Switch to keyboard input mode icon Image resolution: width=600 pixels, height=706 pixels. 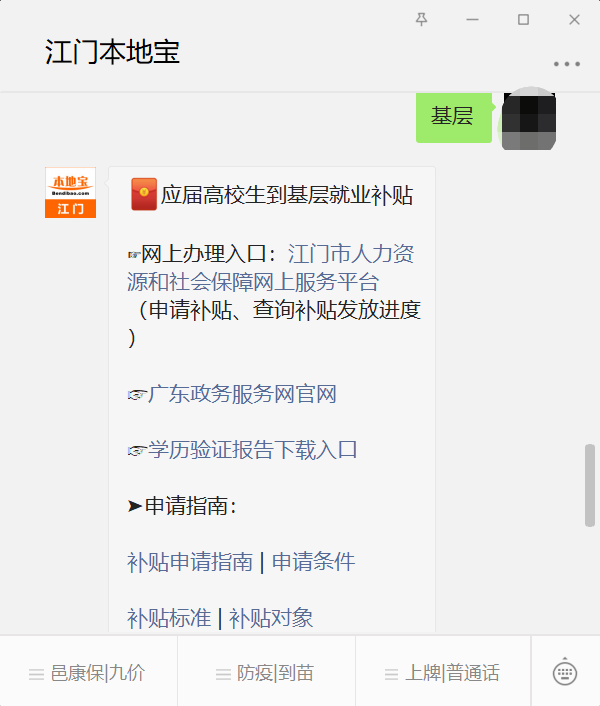click(x=565, y=673)
